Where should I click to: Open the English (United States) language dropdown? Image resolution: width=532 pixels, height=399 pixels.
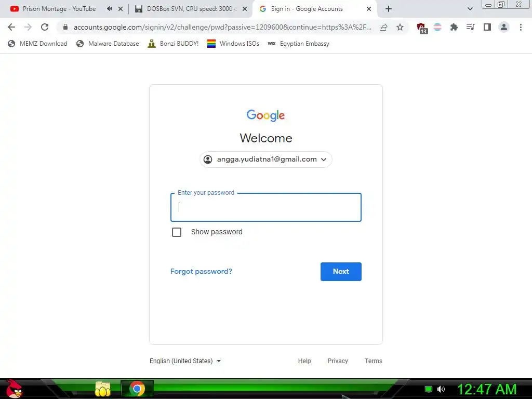click(185, 361)
